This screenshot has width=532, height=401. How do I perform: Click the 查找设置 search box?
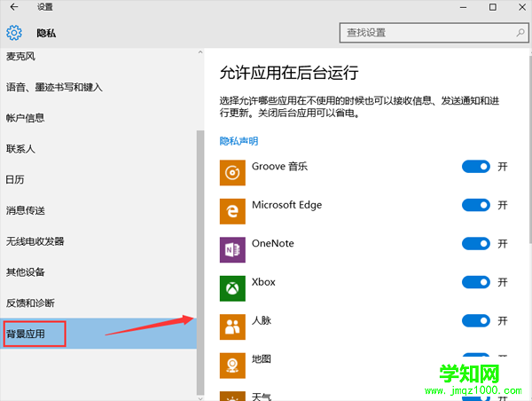[434, 33]
